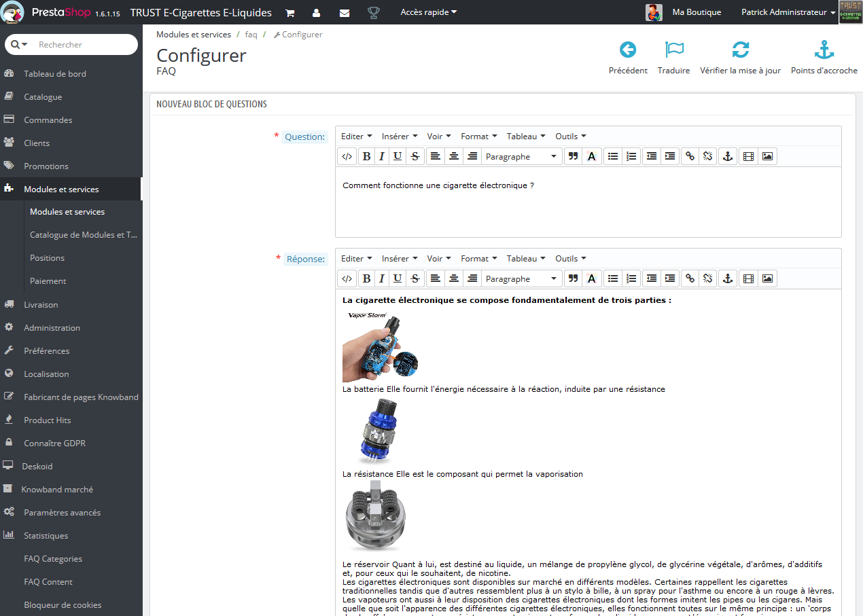Click blockquote icon in Question editor

[x=573, y=156]
